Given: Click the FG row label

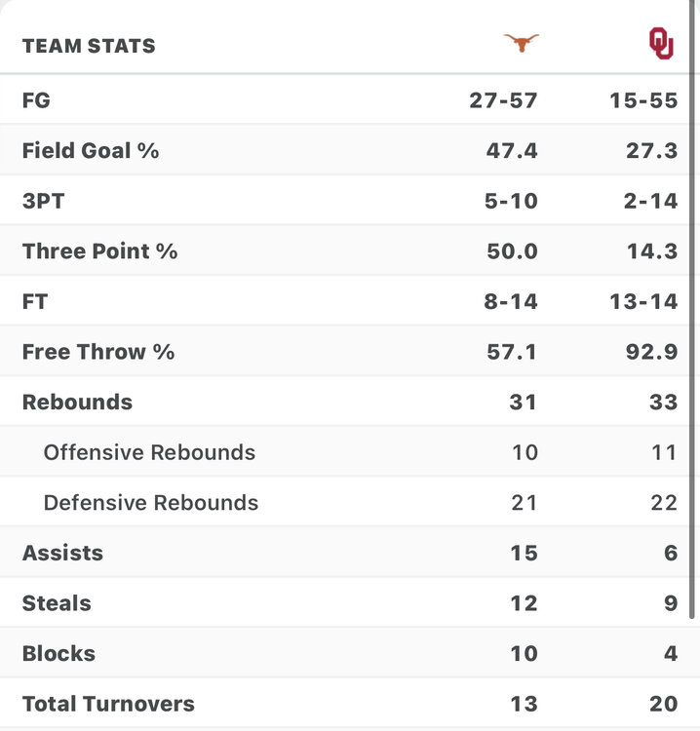Looking at the screenshot, I should [37, 99].
